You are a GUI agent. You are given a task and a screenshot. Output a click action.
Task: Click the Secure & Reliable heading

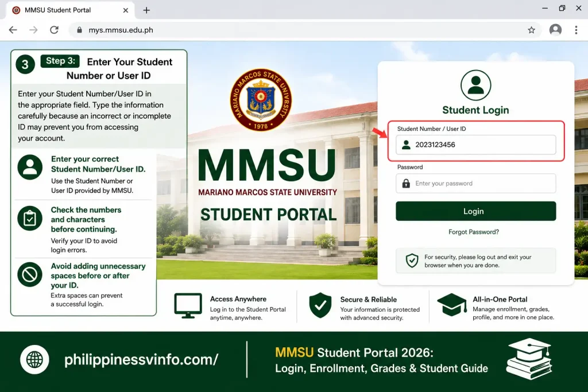368,300
